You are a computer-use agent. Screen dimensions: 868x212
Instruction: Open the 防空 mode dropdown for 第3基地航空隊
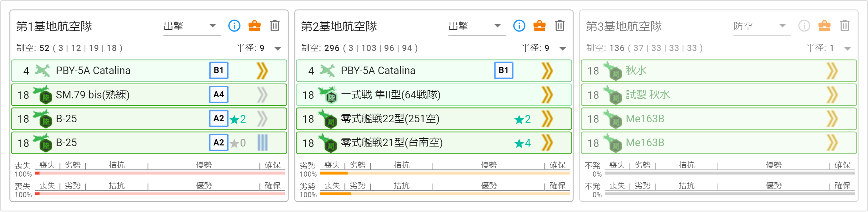(762, 26)
